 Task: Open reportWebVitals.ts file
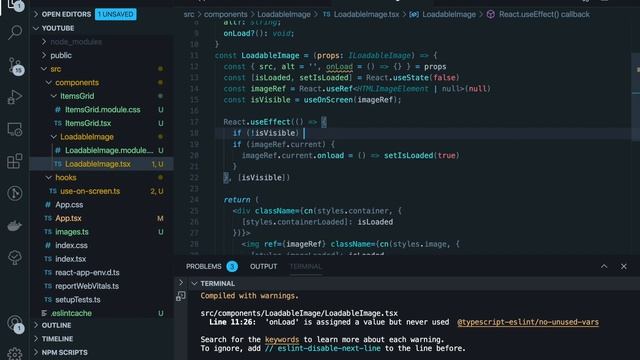87,286
